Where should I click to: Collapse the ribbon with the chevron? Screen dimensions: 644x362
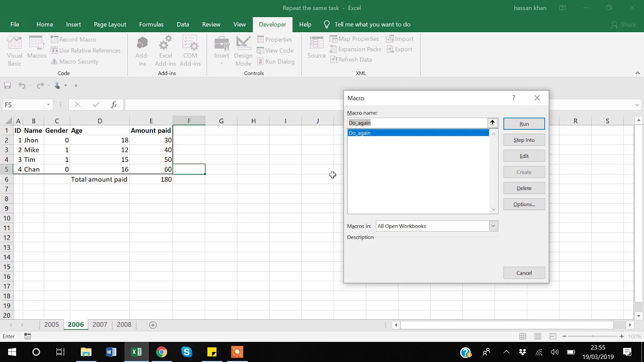click(638, 73)
